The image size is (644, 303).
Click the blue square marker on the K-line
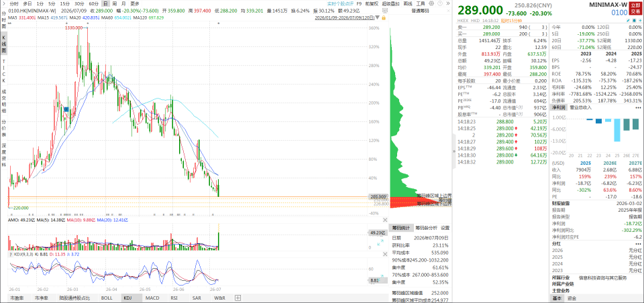pyautogui.click(x=66, y=109)
